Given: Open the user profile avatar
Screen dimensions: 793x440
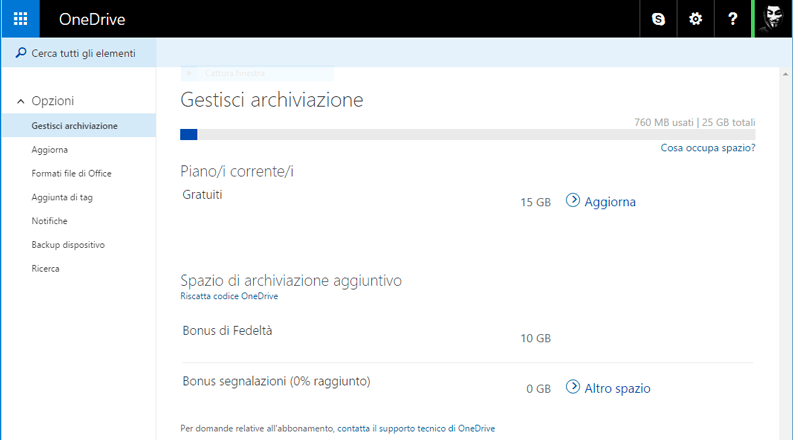Looking at the screenshot, I should (x=773, y=19).
